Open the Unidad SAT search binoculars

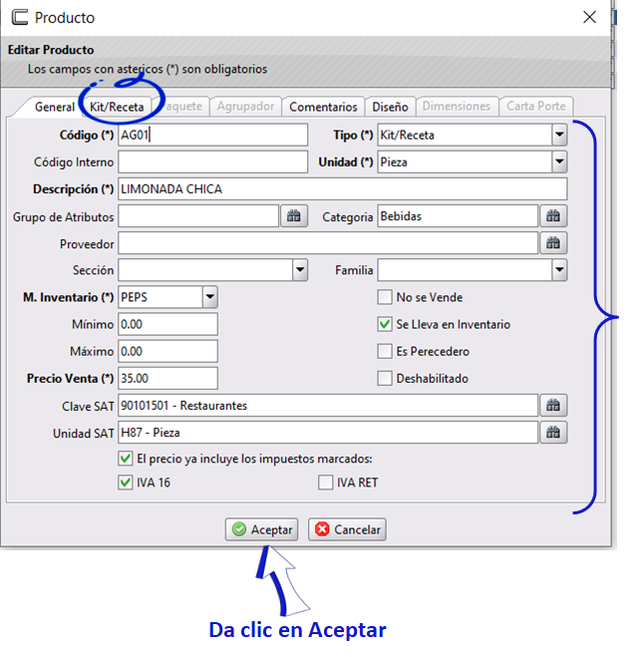553,433
